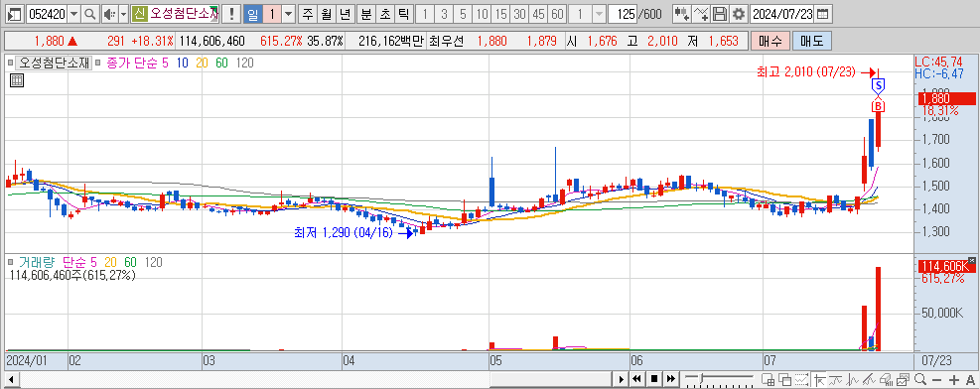Switch to 분 minute chart period
Image resolution: width=980 pixels, height=389 pixels.
coord(366,14)
